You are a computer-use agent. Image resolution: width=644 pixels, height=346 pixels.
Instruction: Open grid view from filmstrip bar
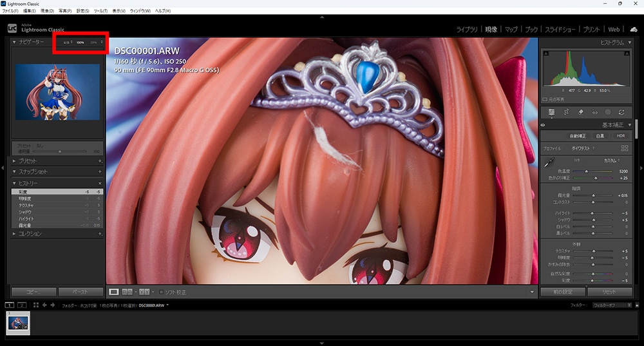tap(35, 305)
